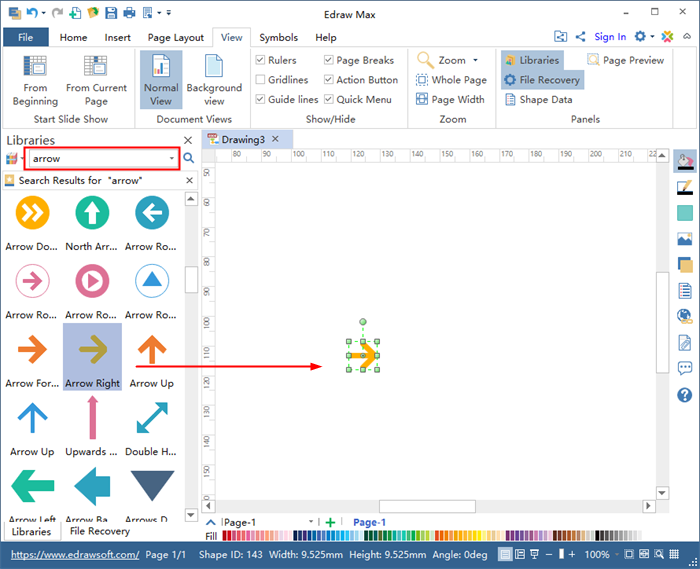Viewport: 700px width, 569px height.
Task: Open the settings gear dropdown
Action: (x=652, y=37)
